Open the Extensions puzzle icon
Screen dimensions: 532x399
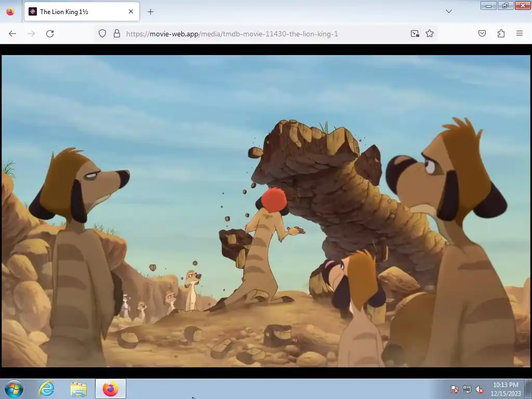coord(501,33)
